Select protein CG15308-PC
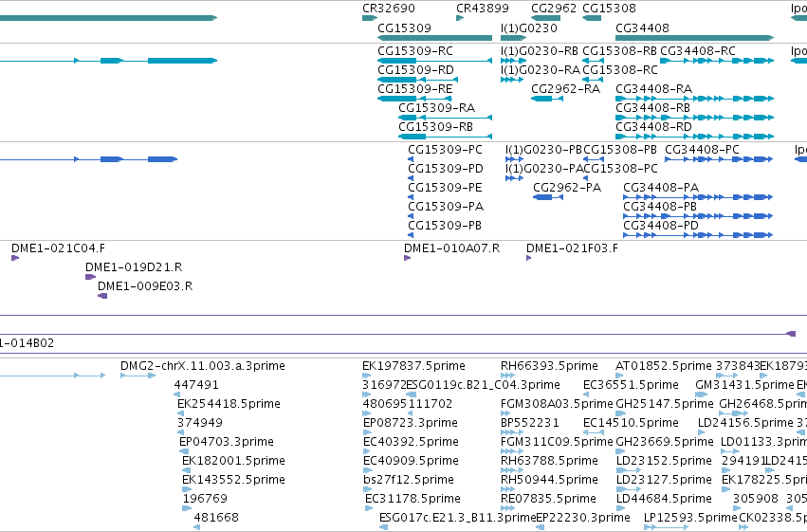This screenshot has width=807, height=532. (x=585, y=178)
